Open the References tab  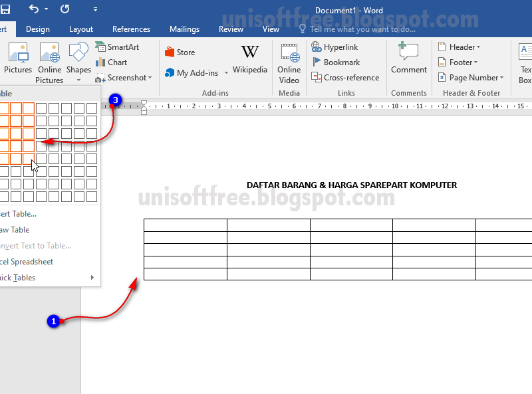[x=131, y=29]
